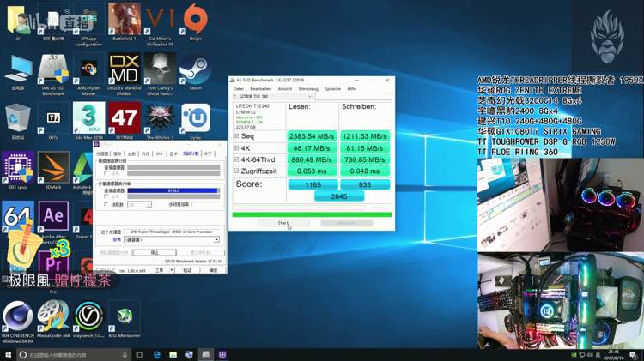Open File Explorer from the taskbar
This screenshot has width=644, height=361.
(x=173, y=355)
